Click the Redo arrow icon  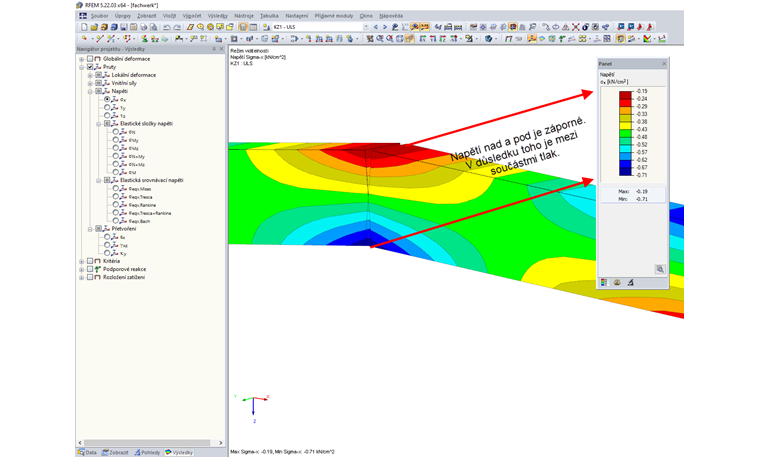[177, 27]
